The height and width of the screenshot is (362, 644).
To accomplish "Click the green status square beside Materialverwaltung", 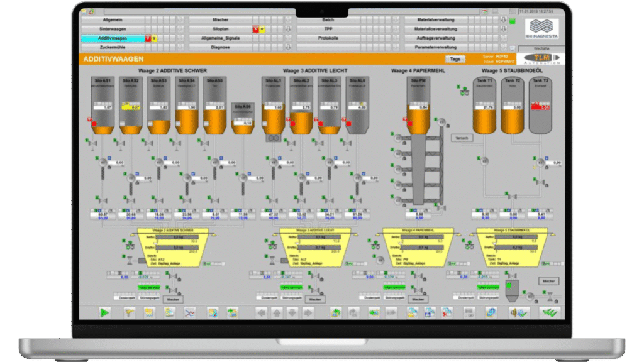I will tap(512, 21).
